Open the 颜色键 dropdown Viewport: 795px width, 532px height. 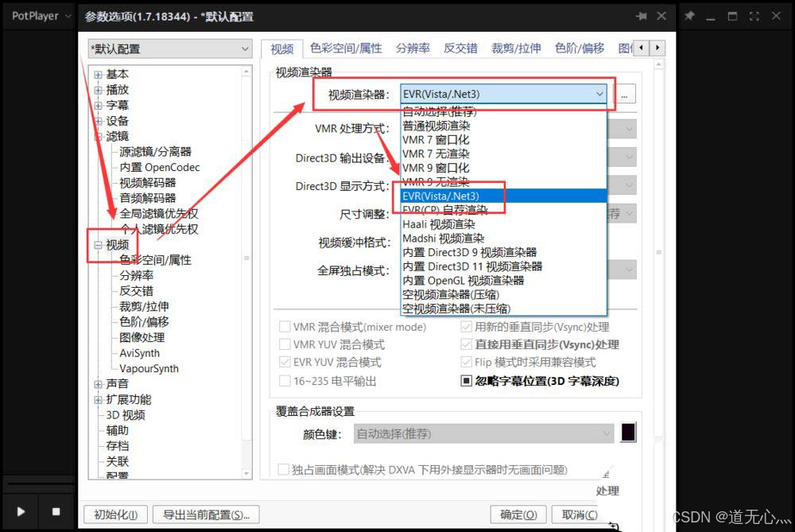[483, 434]
